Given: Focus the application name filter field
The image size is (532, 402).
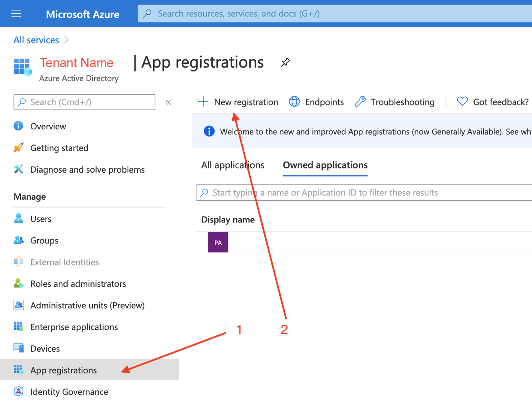Looking at the screenshot, I should (364, 192).
